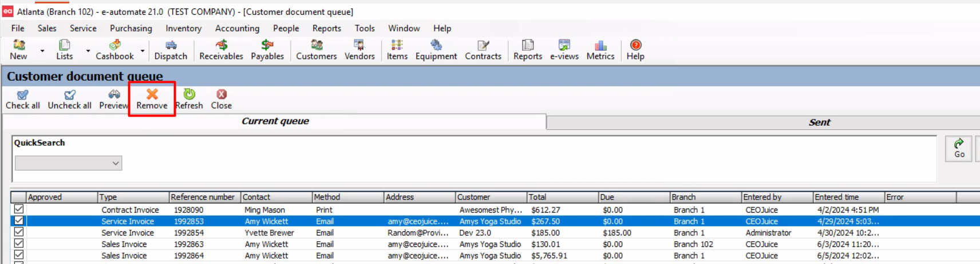Toggle checkbox for Service Invoice 1992853
This screenshot has width=980, height=264.
point(19,221)
